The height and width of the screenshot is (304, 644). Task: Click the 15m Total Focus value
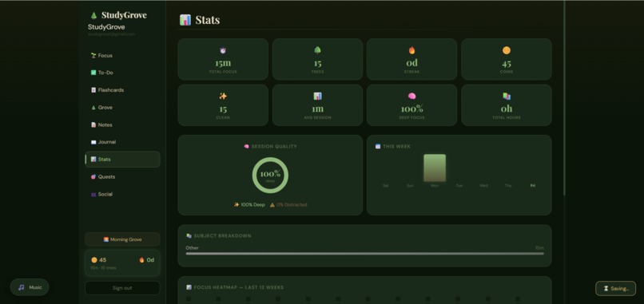click(x=223, y=63)
